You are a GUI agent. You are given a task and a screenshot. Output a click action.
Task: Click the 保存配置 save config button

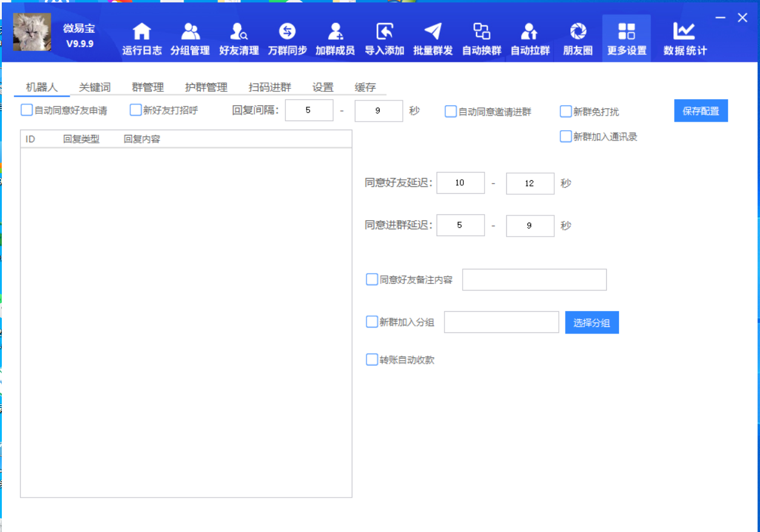(x=701, y=110)
